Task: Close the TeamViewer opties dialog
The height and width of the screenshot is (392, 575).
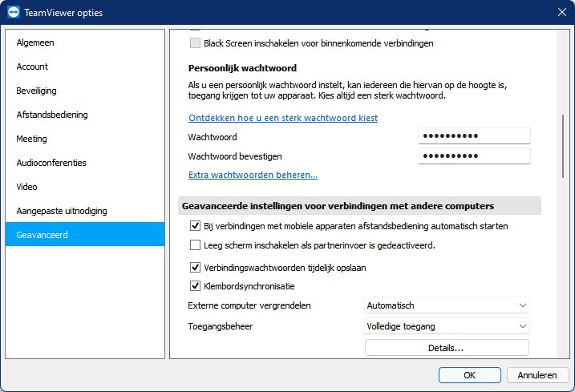Action: click(x=561, y=12)
